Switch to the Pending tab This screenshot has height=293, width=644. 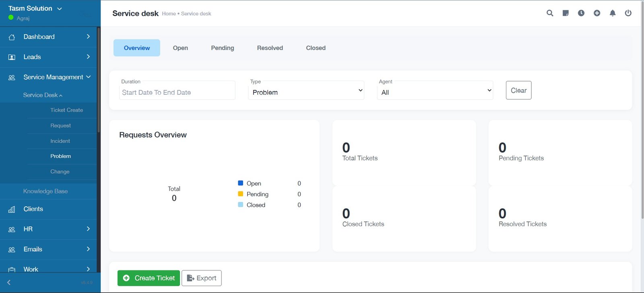[x=222, y=48]
